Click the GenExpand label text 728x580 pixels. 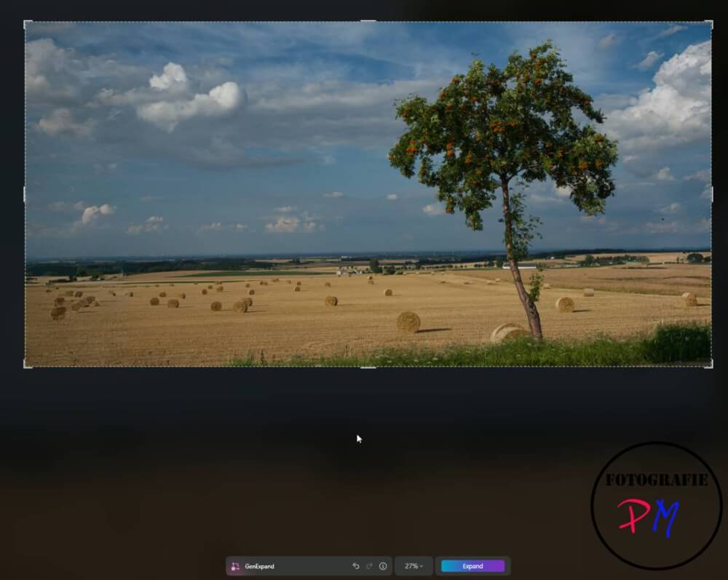pos(260,566)
